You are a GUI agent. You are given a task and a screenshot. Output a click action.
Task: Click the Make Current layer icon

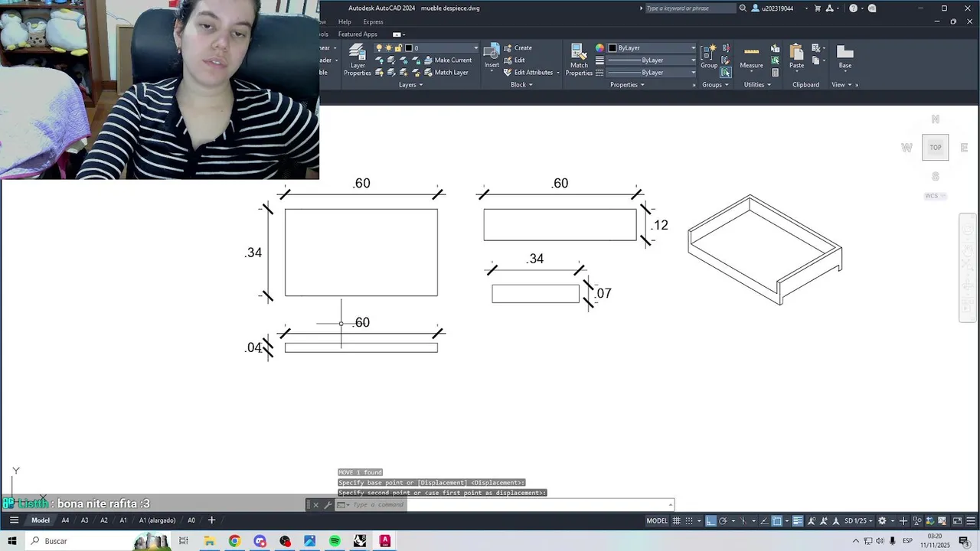click(428, 60)
